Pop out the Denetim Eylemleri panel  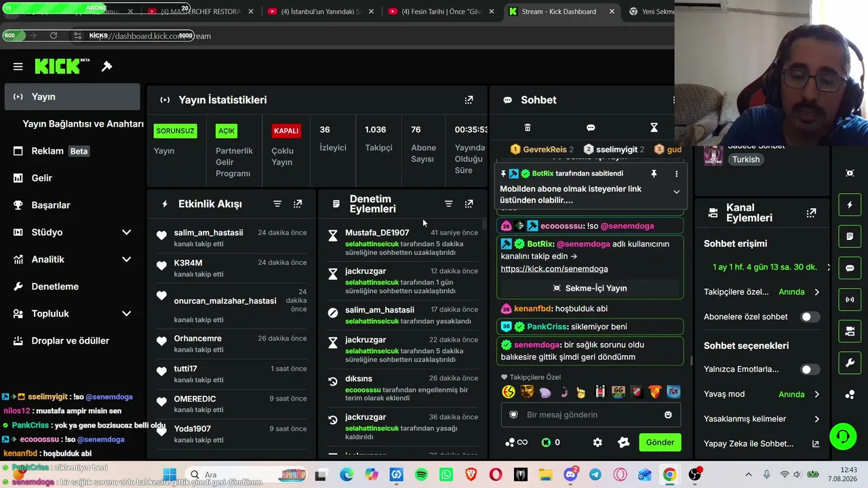469,204
